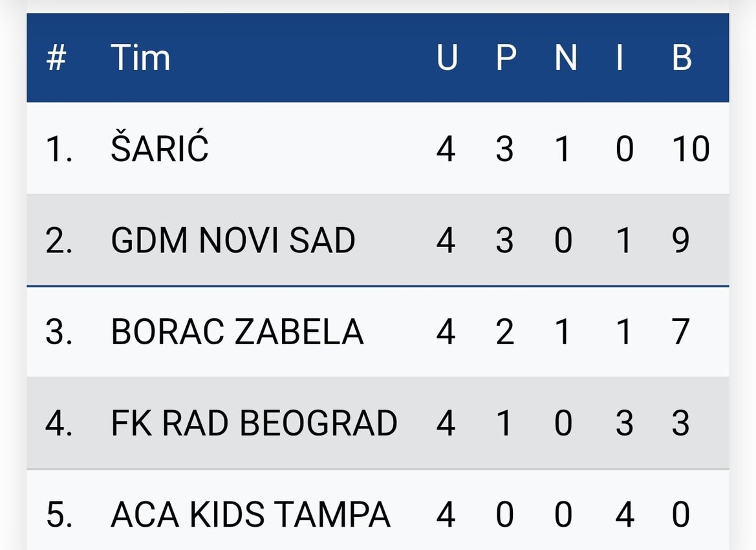Select the ACA KIDS TAMPA team
The width and height of the screenshot is (756, 550).
coord(250,514)
